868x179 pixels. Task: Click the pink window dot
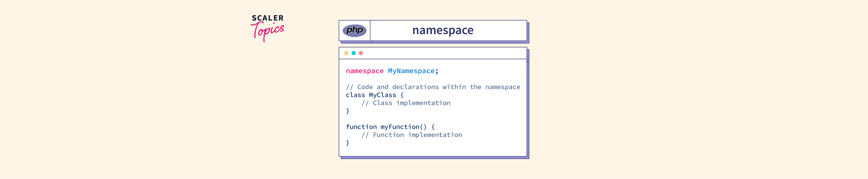coord(361,53)
